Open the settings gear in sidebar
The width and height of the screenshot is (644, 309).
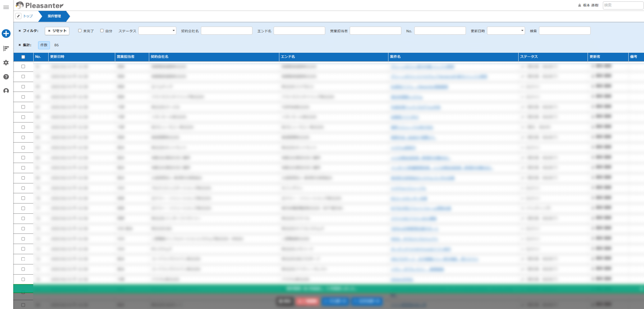tap(6, 63)
